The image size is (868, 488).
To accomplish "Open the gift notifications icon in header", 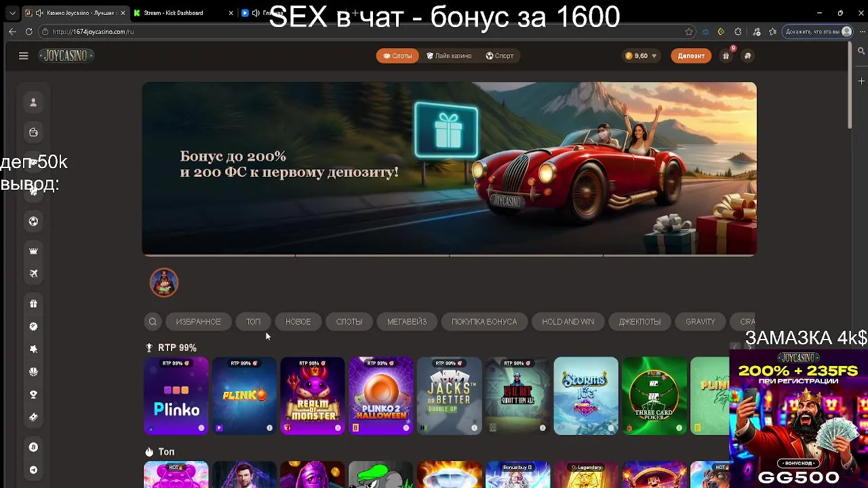I will tap(726, 56).
